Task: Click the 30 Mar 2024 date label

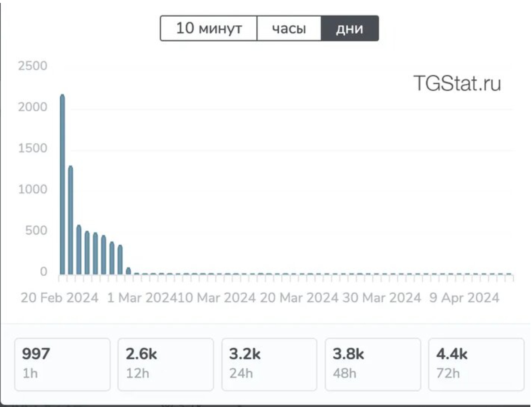Action: tap(382, 298)
